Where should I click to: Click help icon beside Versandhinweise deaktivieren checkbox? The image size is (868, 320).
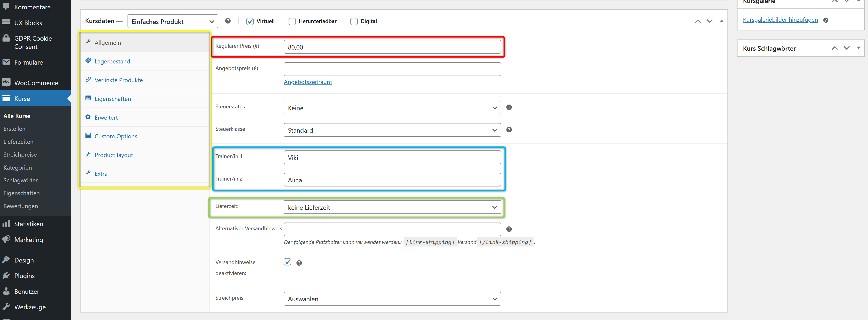tap(299, 263)
